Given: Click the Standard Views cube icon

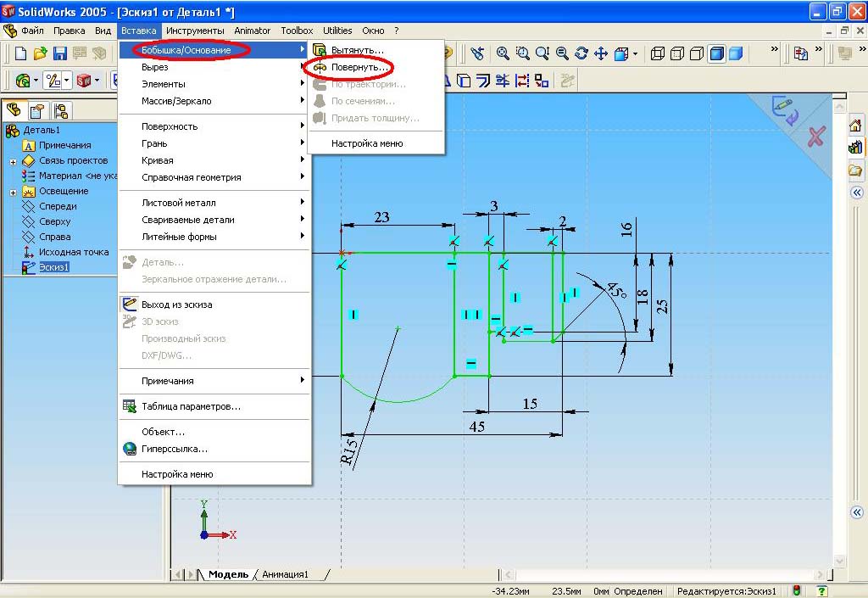Looking at the screenshot, I should coord(621,53).
